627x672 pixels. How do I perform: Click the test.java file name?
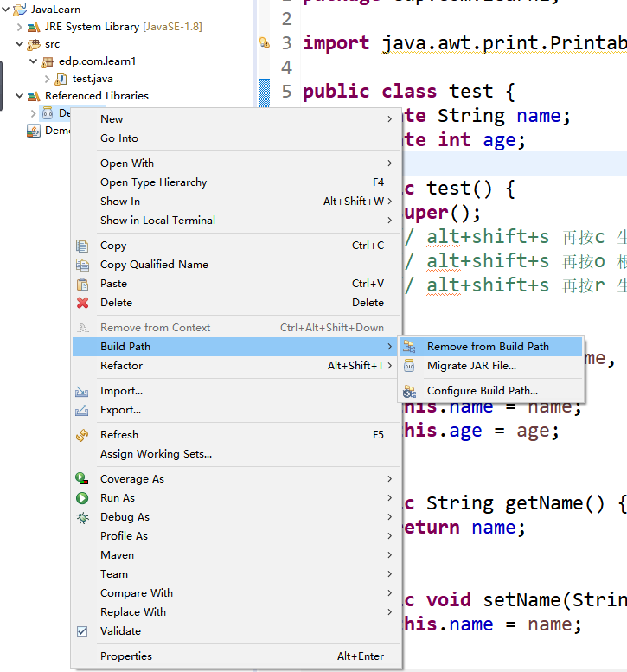[x=93, y=79]
